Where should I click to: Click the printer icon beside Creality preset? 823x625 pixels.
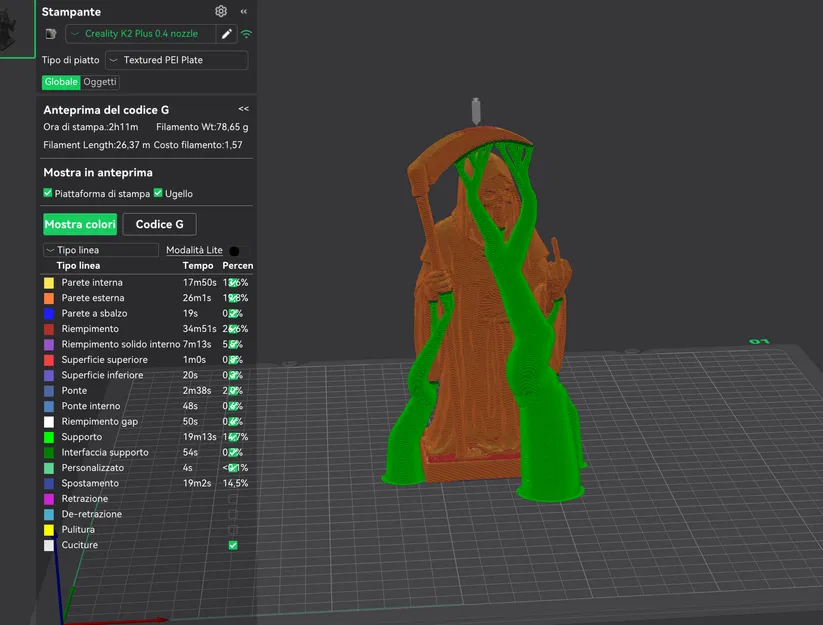pos(51,34)
